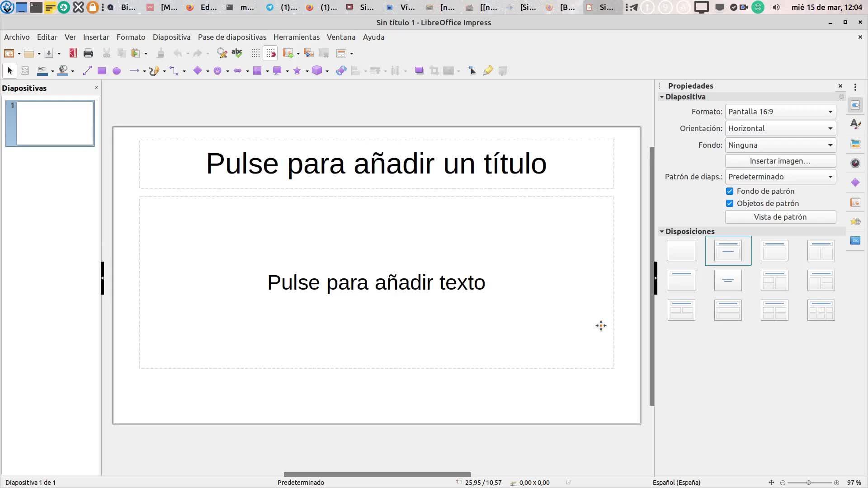Uncheck the Fondo de patrón checkbox
The width and height of the screenshot is (868, 488).
730,191
